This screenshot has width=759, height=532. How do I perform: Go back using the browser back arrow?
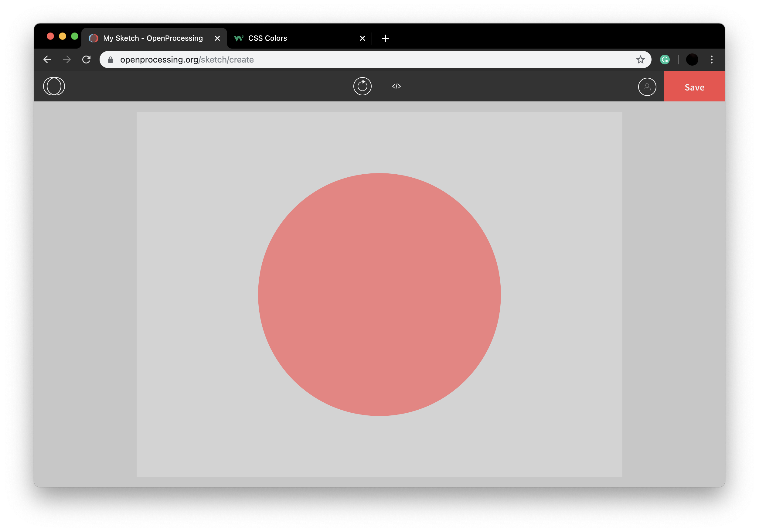pyautogui.click(x=48, y=60)
